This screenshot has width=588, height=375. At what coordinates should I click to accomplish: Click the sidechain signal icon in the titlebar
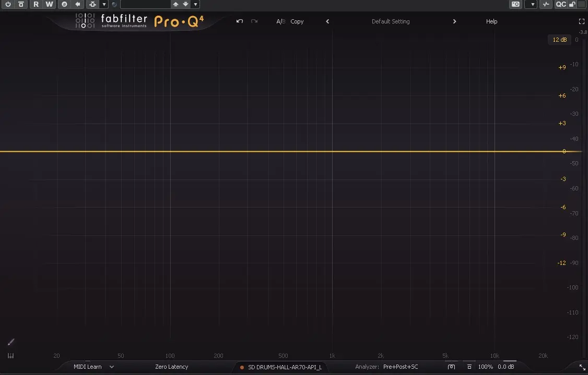[546, 4]
